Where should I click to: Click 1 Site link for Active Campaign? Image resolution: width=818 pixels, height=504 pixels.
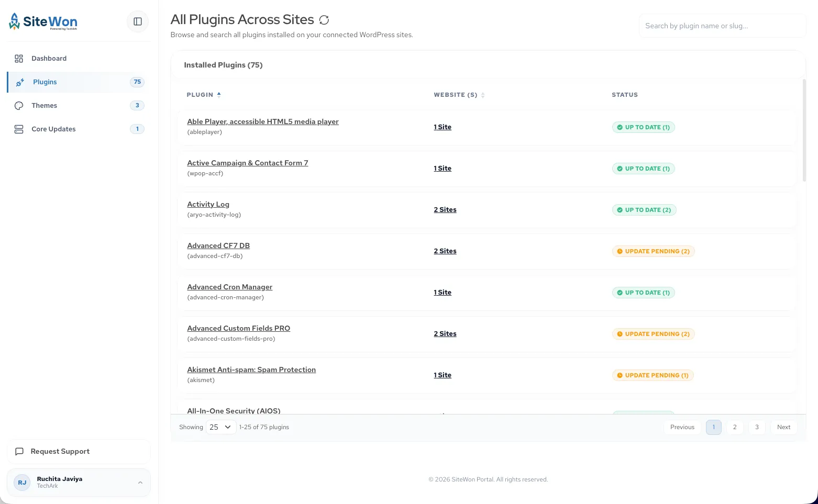pos(443,169)
